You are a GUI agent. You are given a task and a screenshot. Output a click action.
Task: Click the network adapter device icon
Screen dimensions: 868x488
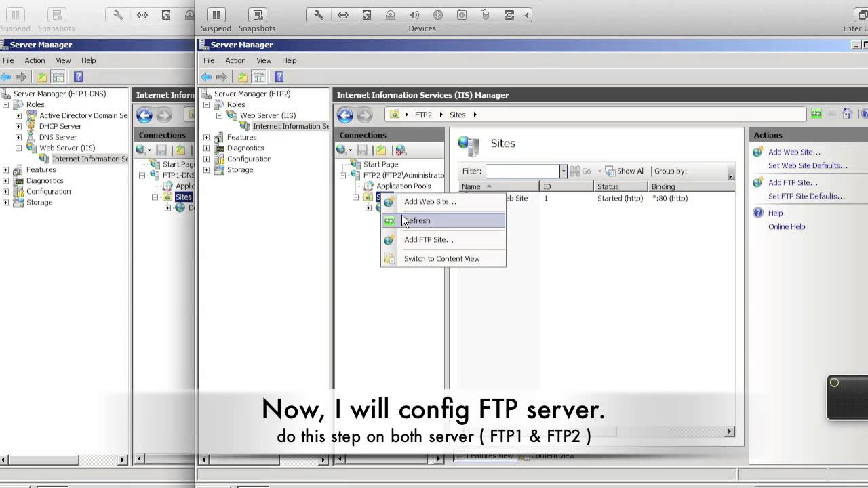(343, 15)
